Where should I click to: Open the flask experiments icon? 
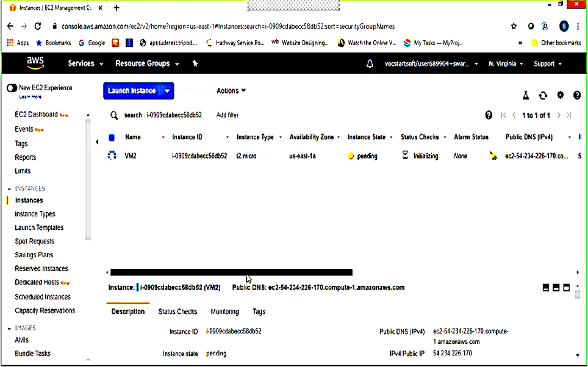pos(525,96)
